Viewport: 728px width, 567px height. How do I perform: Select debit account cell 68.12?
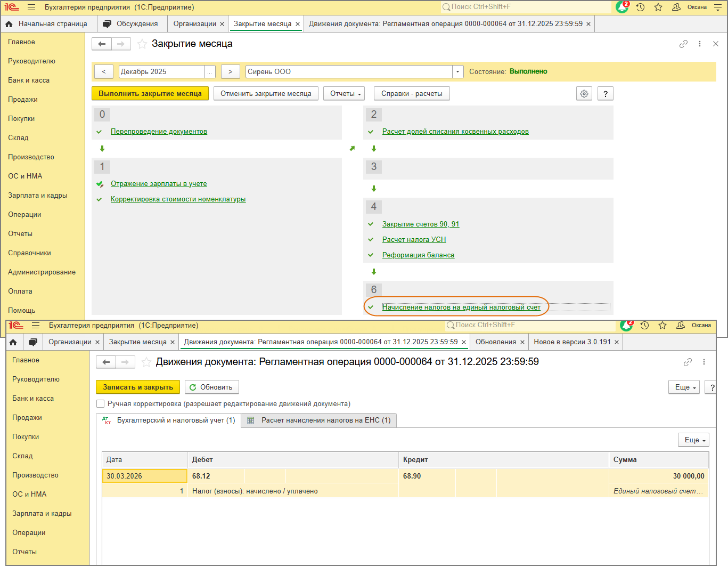(216, 476)
